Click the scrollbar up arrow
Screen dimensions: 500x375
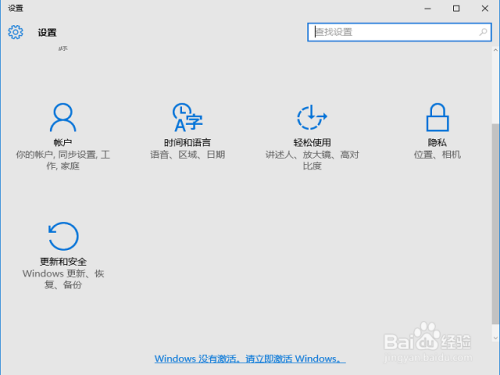tap(495, 50)
